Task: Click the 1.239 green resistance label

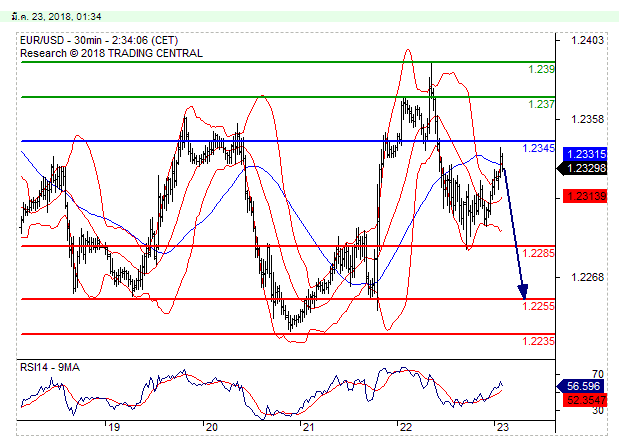Action: point(541,69)
